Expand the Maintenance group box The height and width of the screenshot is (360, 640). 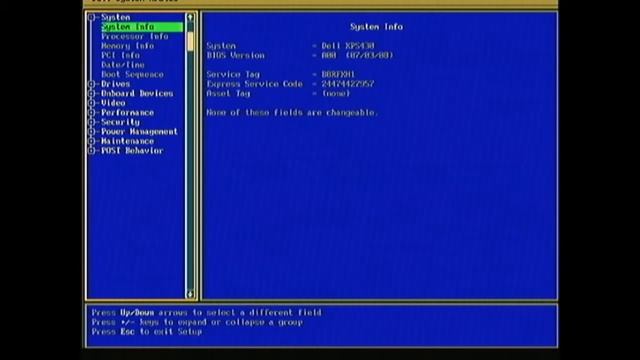click(x=92, y=141)
